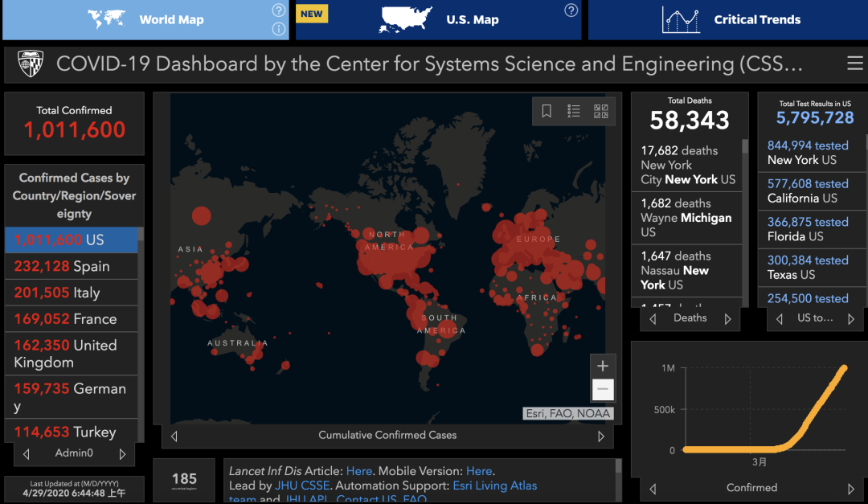Click the info text panel scrollbar
The width and height of the screenshot is (868, 504).
(x=618, y=465)
